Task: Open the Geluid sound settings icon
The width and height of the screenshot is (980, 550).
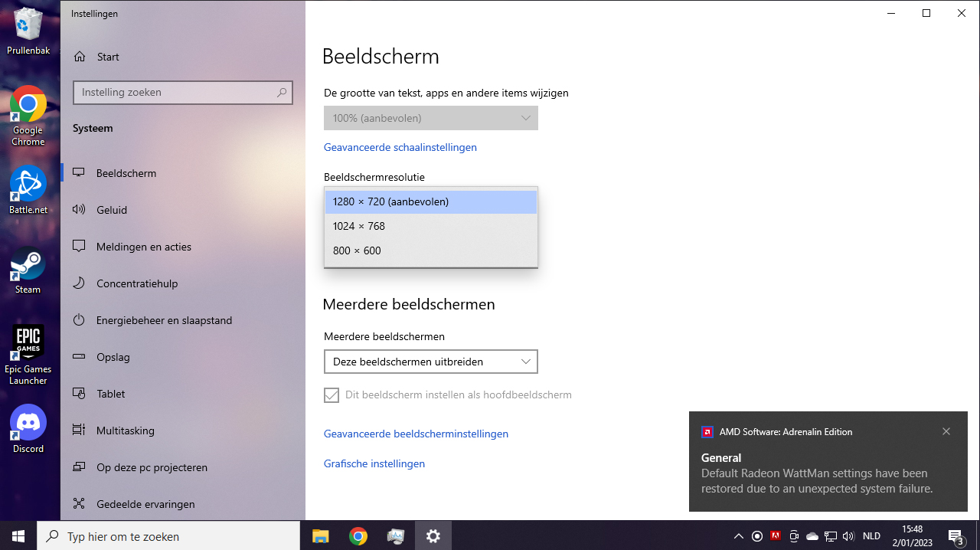Action: click(x=78, y=210)
